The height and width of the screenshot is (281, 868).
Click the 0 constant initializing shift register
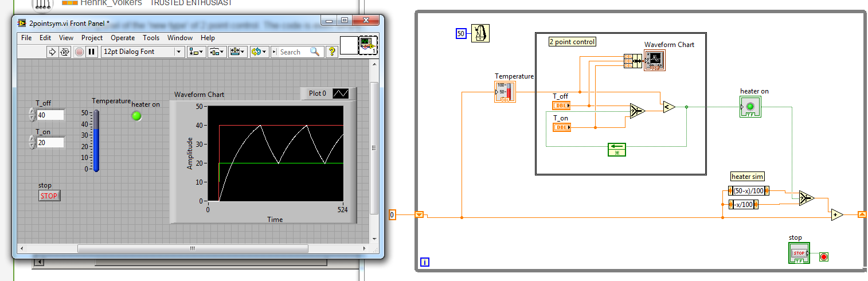392,214
